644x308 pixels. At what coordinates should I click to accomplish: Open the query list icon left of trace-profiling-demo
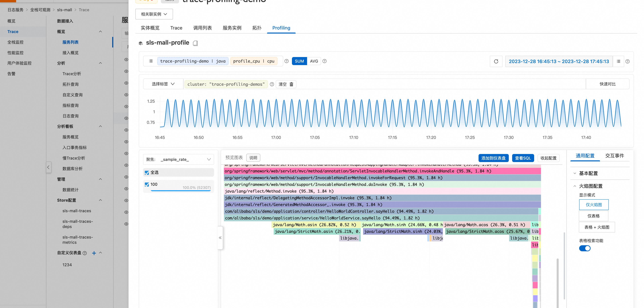tap(151, 61)
